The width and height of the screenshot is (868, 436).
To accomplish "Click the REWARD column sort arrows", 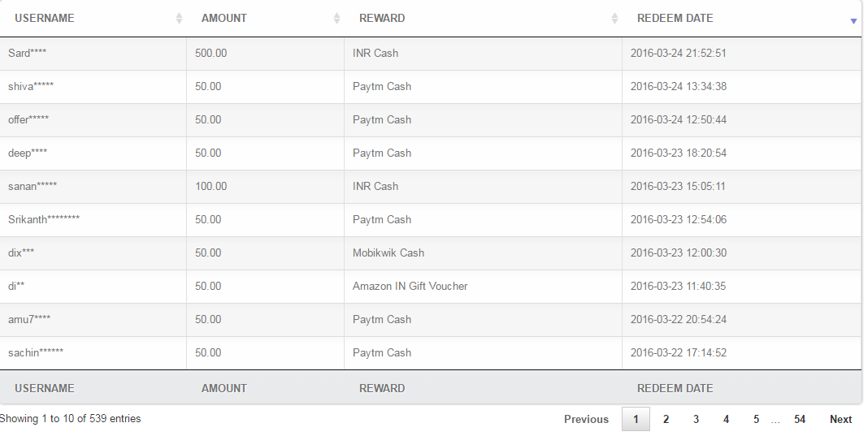I will (614, 18).
